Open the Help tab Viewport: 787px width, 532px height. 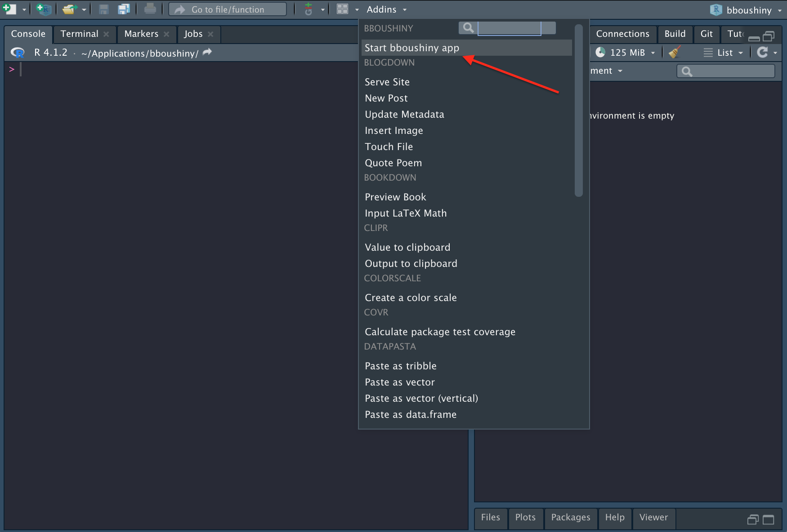(615, 517)
